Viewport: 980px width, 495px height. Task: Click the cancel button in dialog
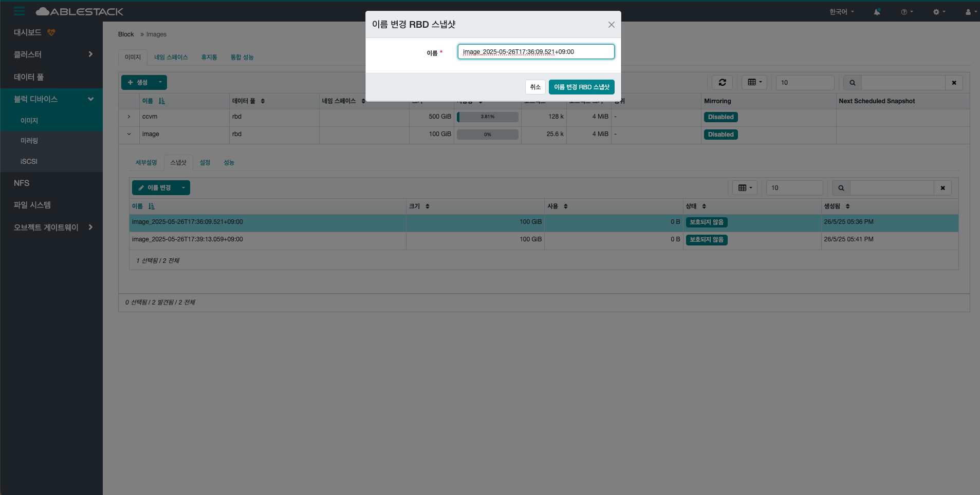535,87
